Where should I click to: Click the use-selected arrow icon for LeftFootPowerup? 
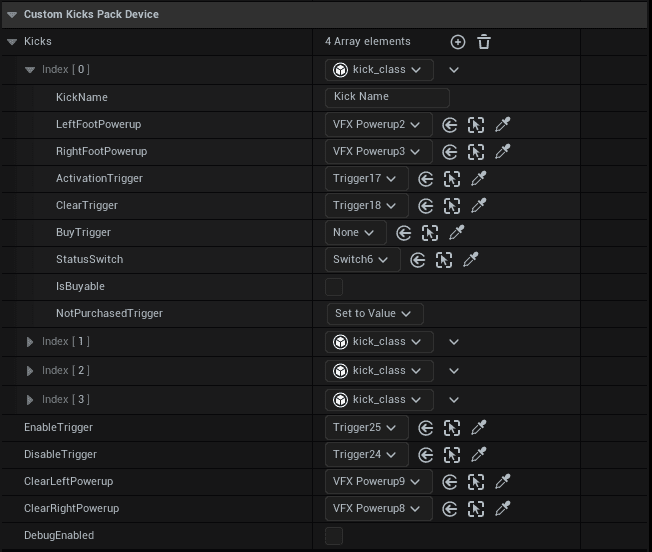pos(449,125)
